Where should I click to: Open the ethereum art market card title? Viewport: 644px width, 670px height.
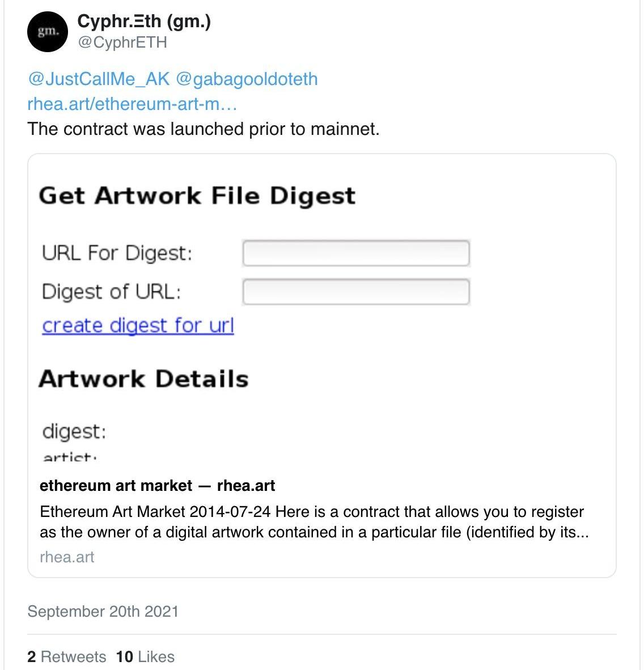(x=157, y=486)
